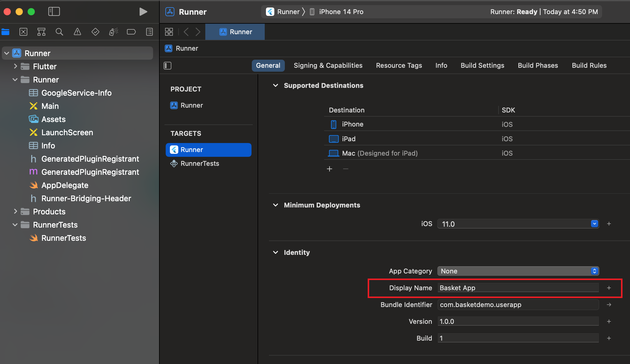Add a destination with the plus button
The height and width of the screenshot is (364, 630).
tap(330, 169)
